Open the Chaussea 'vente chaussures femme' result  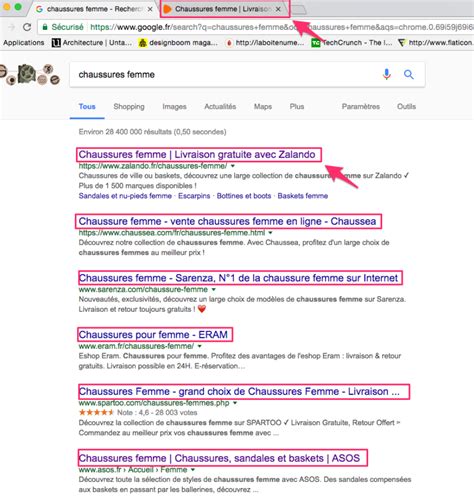click(227, 221)
